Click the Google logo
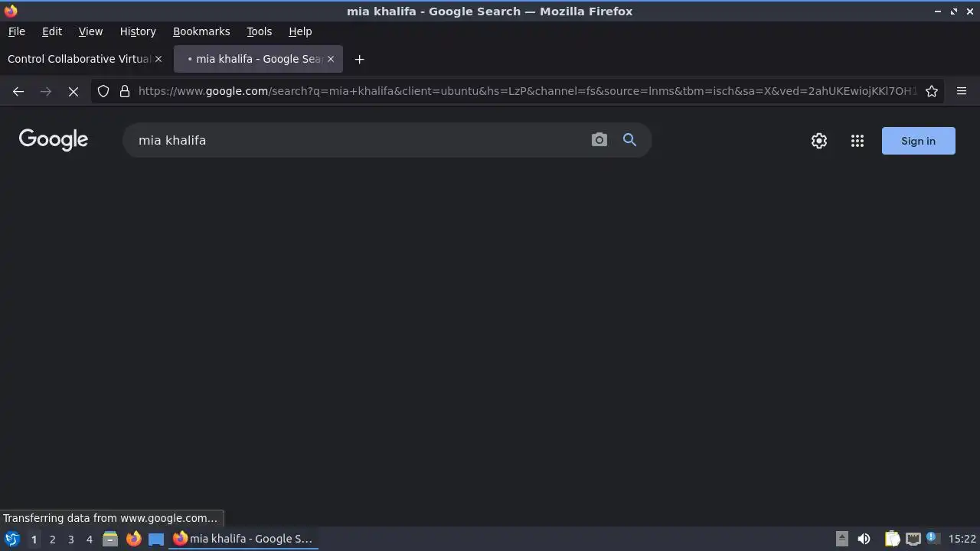 (54, 139)
